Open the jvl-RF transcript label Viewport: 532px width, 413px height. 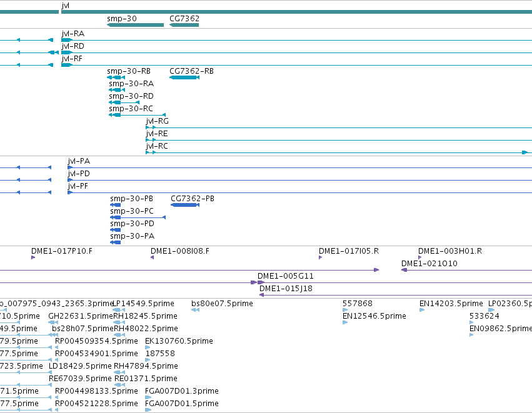(72, 59)
